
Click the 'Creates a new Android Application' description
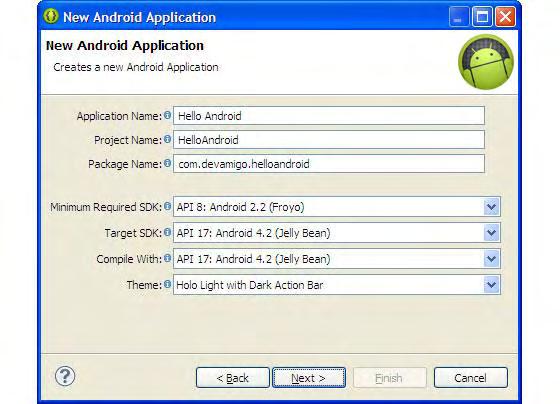[x=136, y=67]
